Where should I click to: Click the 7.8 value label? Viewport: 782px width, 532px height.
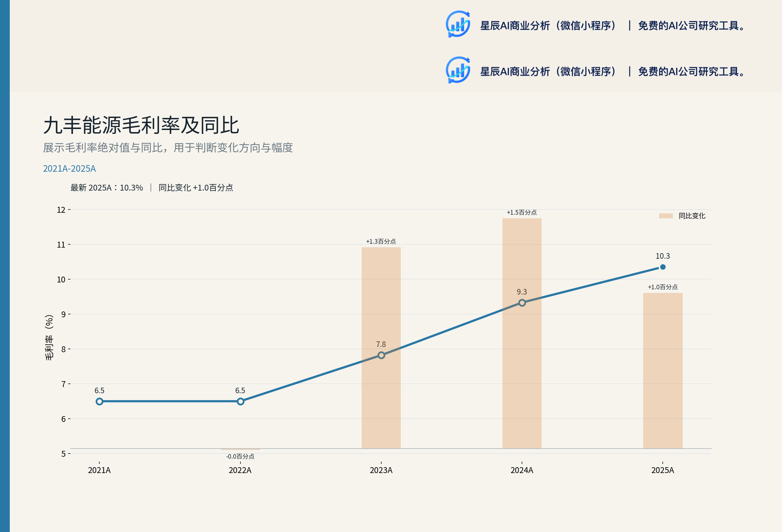[381, 344]
